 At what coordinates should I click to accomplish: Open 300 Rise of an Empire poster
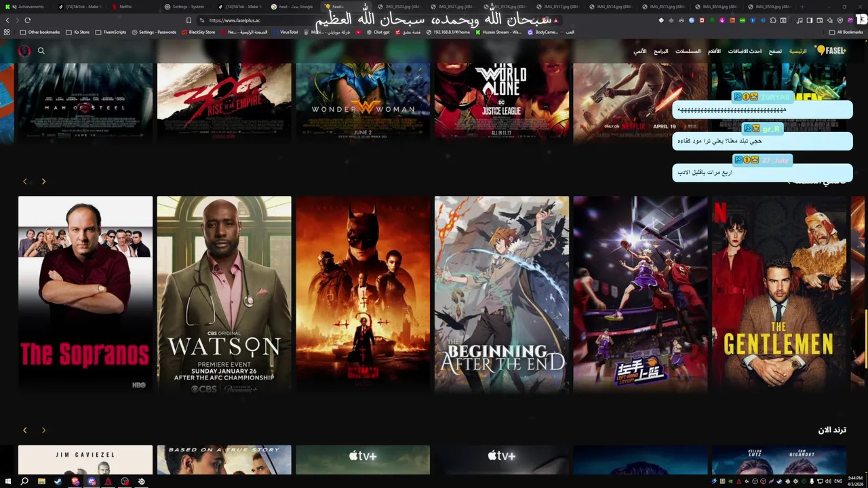[x=224, y=103]
